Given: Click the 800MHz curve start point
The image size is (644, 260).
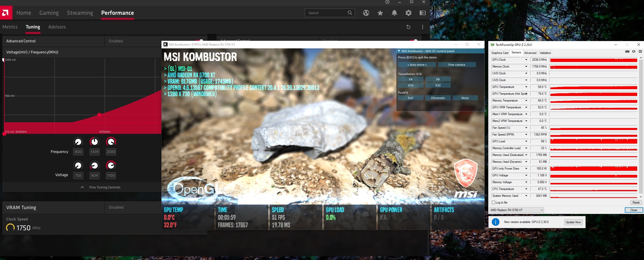Looking at the screenshot, I should [x=4, y=134].
